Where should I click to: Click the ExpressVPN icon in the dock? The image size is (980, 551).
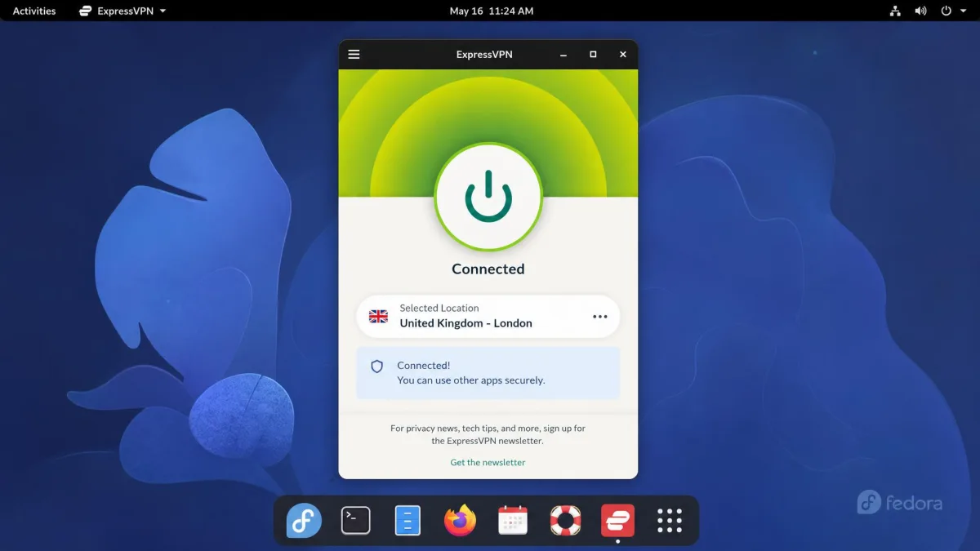[617, 520]
